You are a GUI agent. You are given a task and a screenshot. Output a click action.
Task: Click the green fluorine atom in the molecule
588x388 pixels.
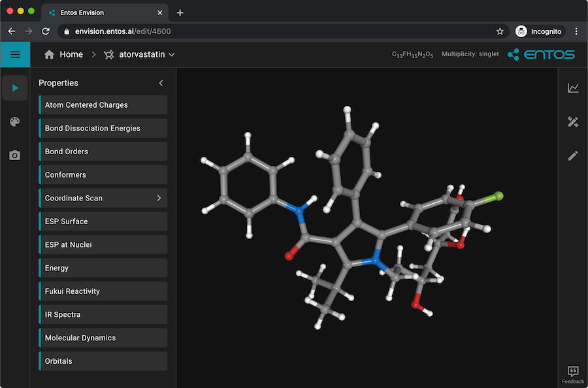coord(498,196)
